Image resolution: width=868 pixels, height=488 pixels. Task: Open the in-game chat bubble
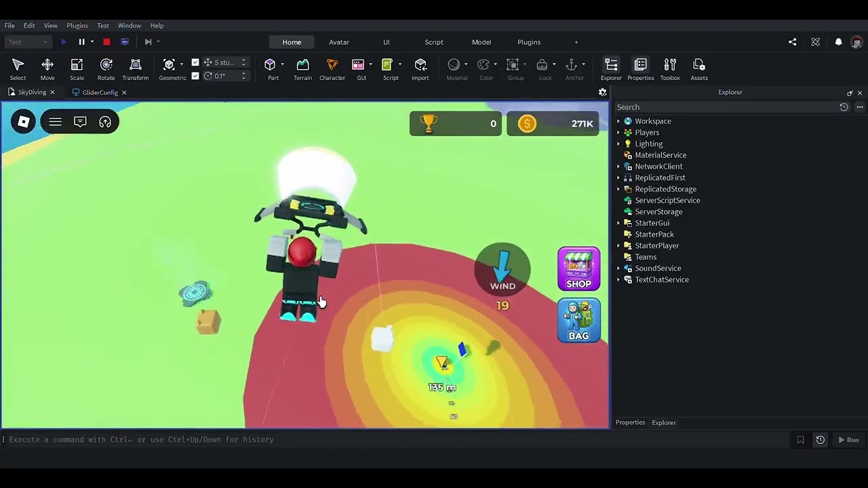point(80,122)
